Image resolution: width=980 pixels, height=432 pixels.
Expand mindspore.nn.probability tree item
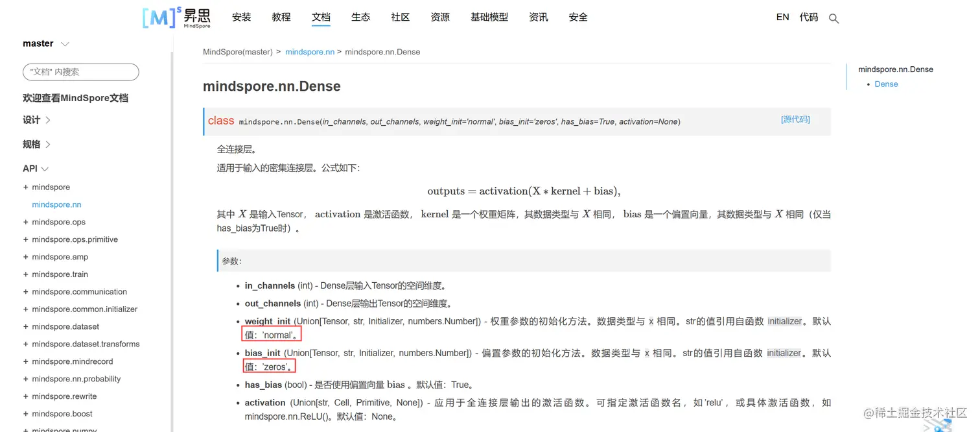click(x=26, y=379)
